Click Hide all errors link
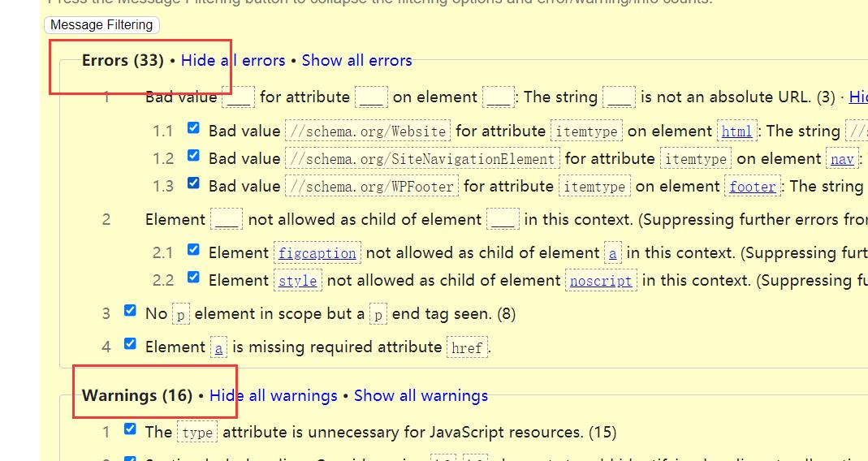868x461 pixels. click(x=233, y=60)
